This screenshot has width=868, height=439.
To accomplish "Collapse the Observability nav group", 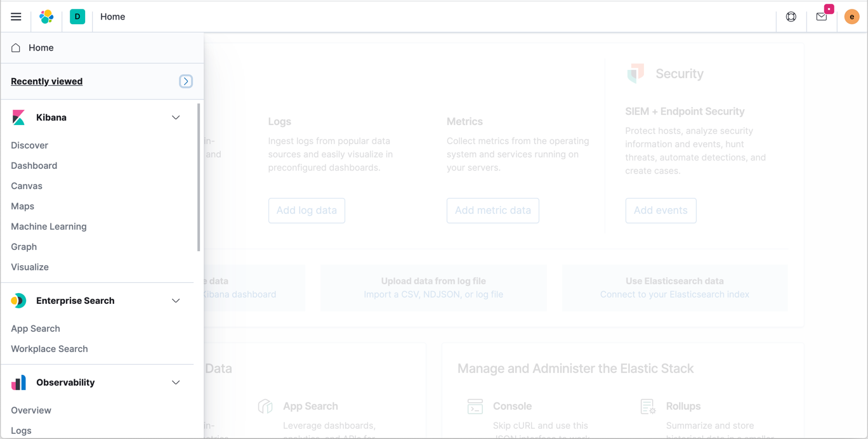I will click(x=176, y=383).
